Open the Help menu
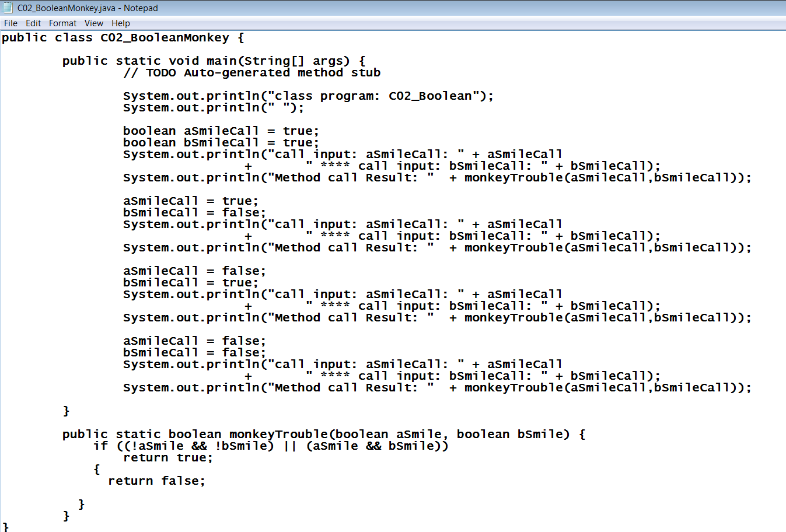Image resolution: width=786 pixels, height=532 pixels. click(121, 23)
